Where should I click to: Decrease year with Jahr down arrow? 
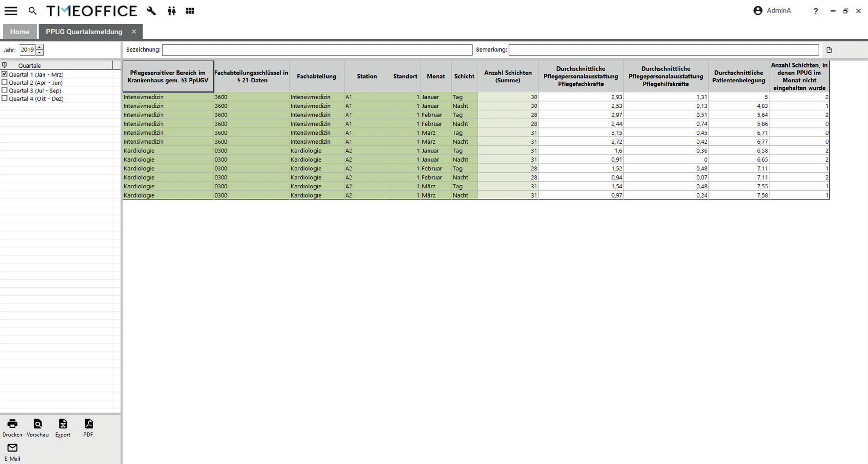point(40,53)
